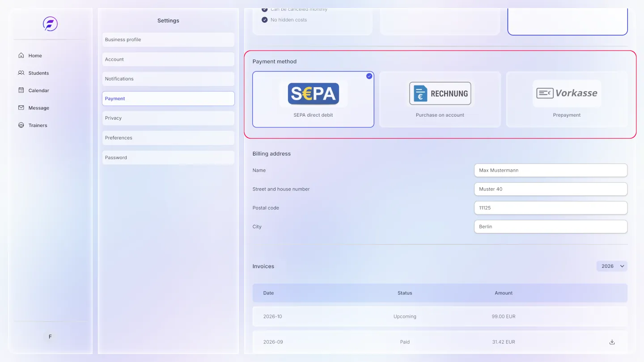Click the Paid status text
This screenshot has height=362, width=644.
tap(405, 342)
